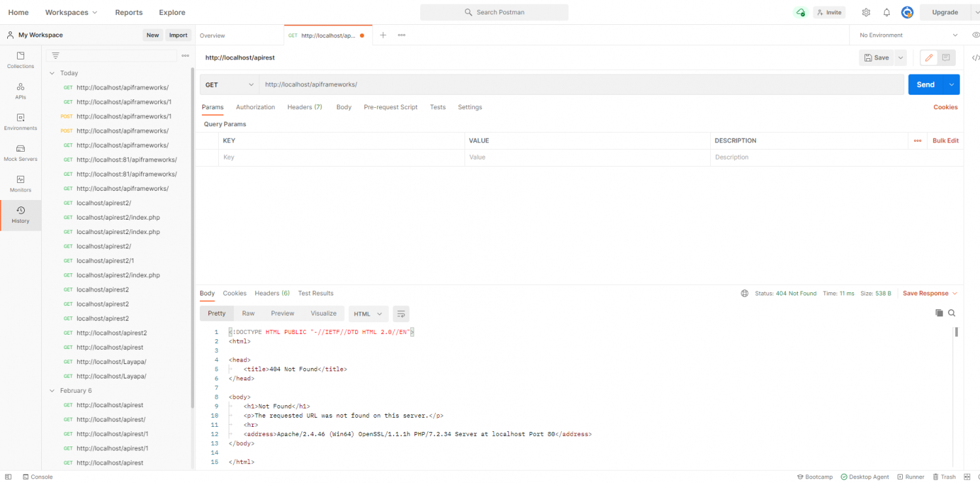Open history list more options ellipsis
Screen dimensions: 980x483
[x=186, y=56]
